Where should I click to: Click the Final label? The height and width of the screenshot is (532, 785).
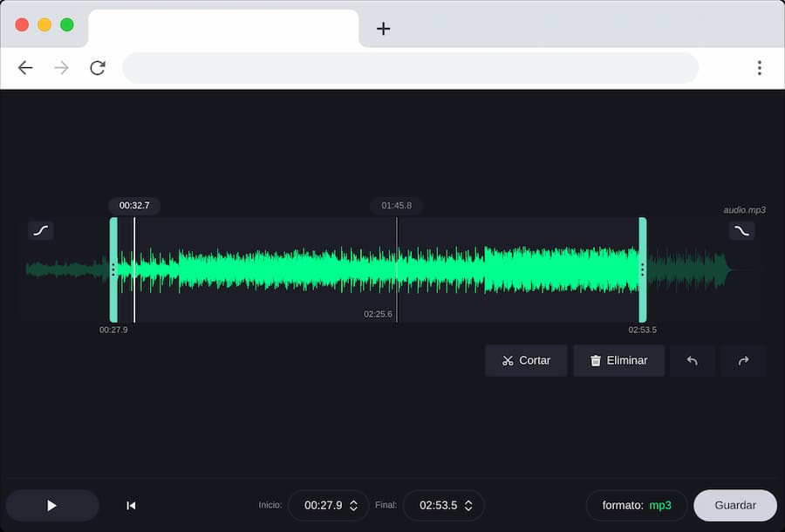pos(386,505)
